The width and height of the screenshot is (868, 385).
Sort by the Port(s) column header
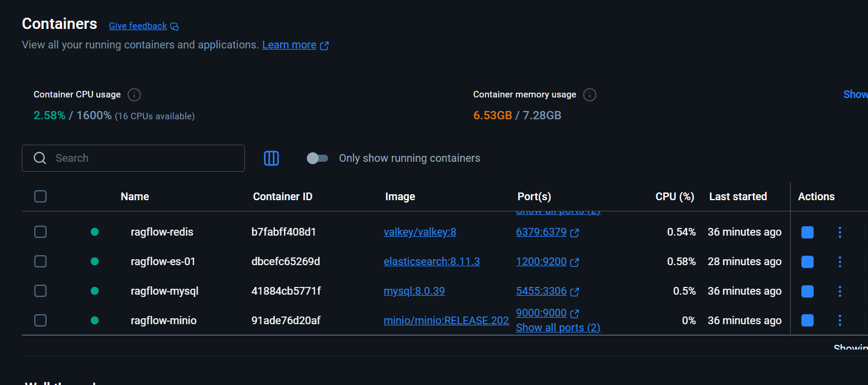(534, 197)
